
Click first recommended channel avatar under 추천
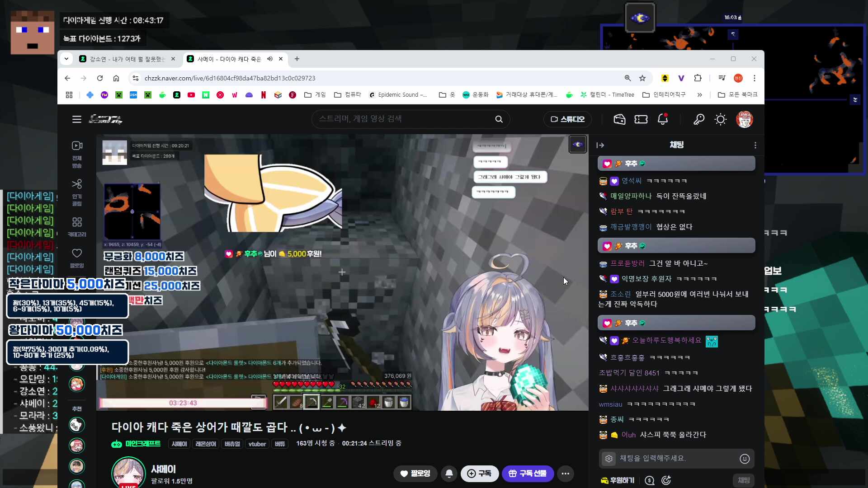77,425
